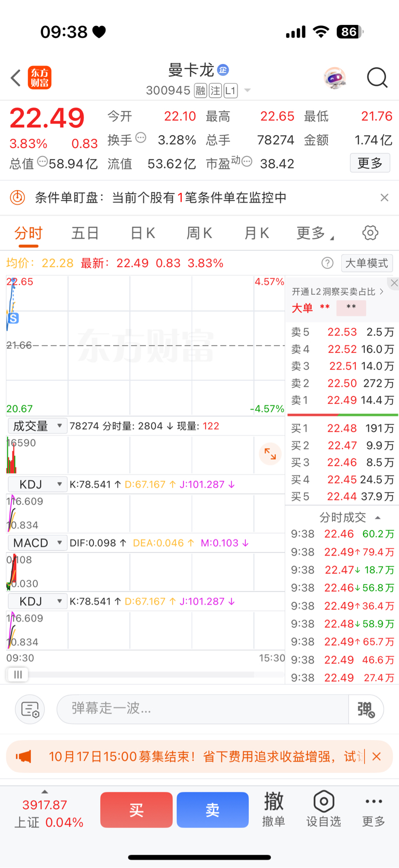Tap the 卖5 22.53 order row
399x868 pixels.
(342, 332)
